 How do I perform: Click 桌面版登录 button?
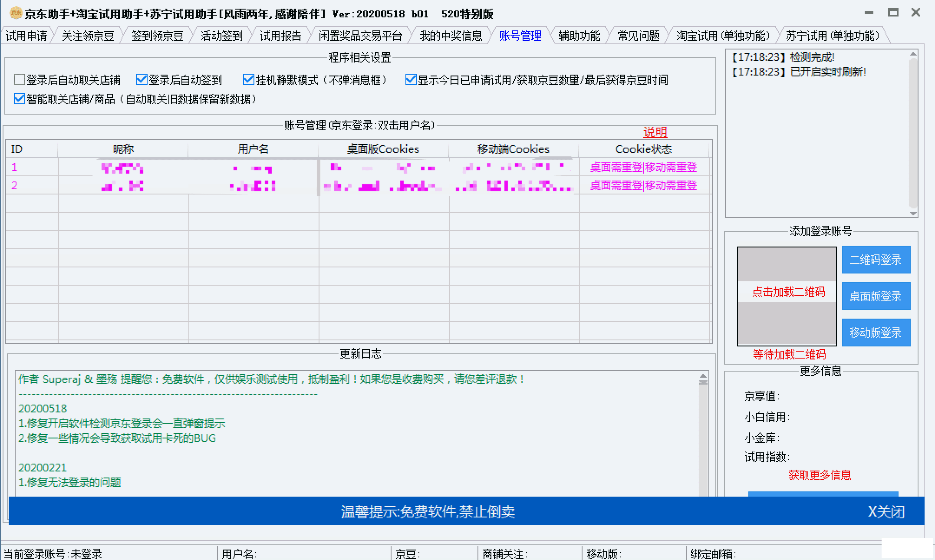coord(876,296)
